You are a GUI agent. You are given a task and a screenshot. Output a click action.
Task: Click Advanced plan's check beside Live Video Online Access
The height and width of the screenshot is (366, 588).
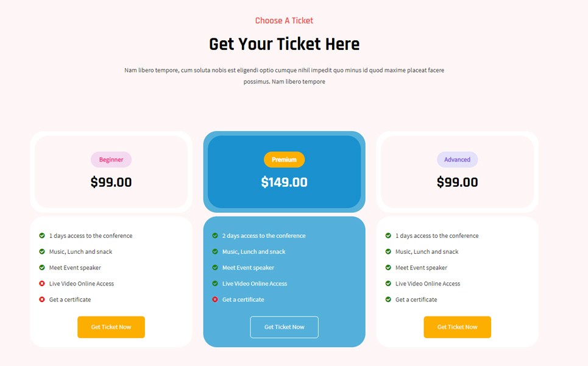[388, 284]
